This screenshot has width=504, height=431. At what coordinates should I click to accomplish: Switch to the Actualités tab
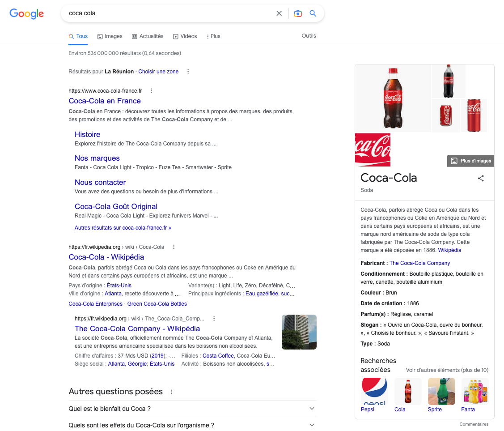pos(148,36)
